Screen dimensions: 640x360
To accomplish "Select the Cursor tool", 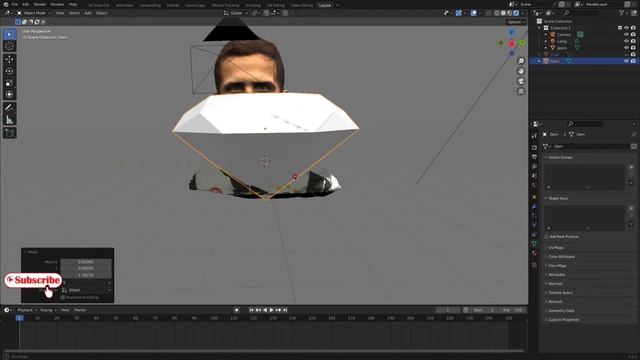I will 9,46.
